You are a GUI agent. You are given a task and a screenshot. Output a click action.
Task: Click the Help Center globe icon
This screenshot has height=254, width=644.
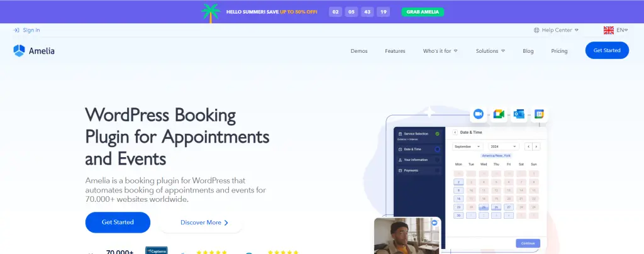tap(536, 30)
